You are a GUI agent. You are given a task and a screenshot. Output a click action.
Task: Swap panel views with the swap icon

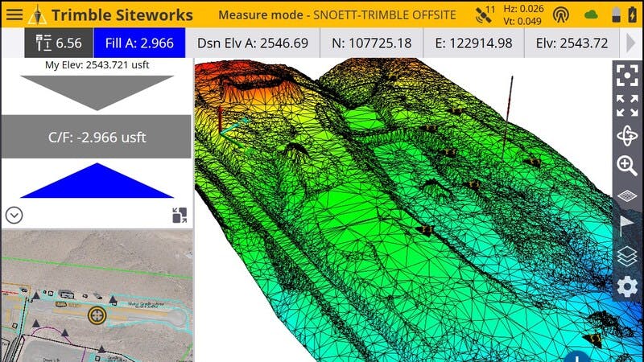tap(180, 215)
